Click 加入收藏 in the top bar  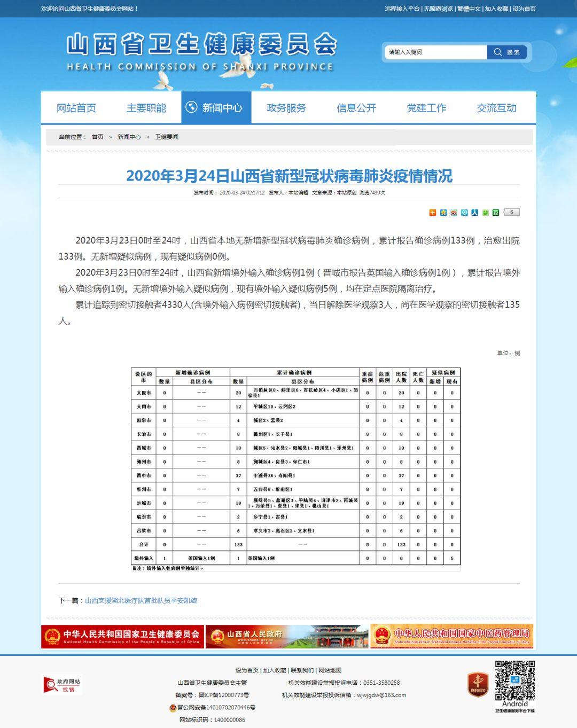click(x=497, y=9)
